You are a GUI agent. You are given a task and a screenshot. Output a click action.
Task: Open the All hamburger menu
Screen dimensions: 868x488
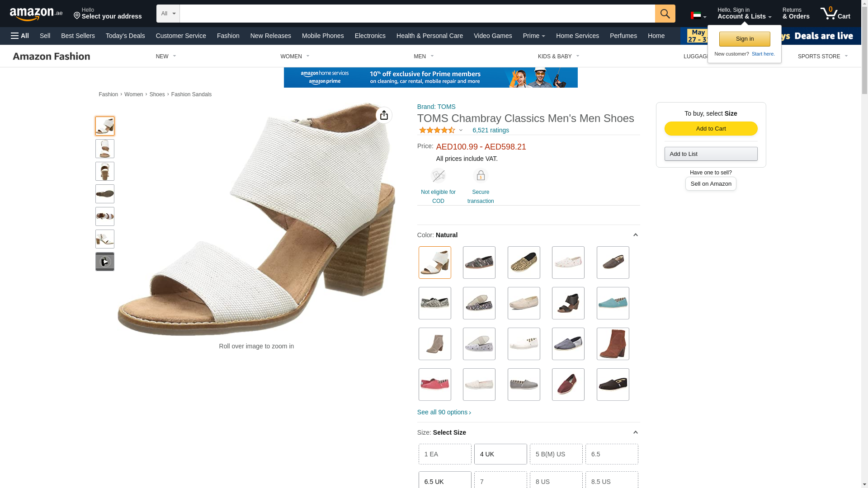click(x=20, y=36)
